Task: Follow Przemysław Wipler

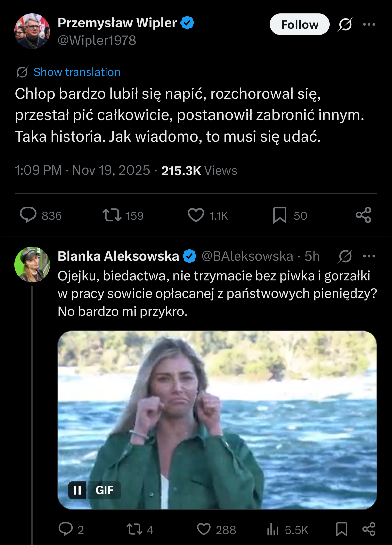Action: click(x=299, y=25)
